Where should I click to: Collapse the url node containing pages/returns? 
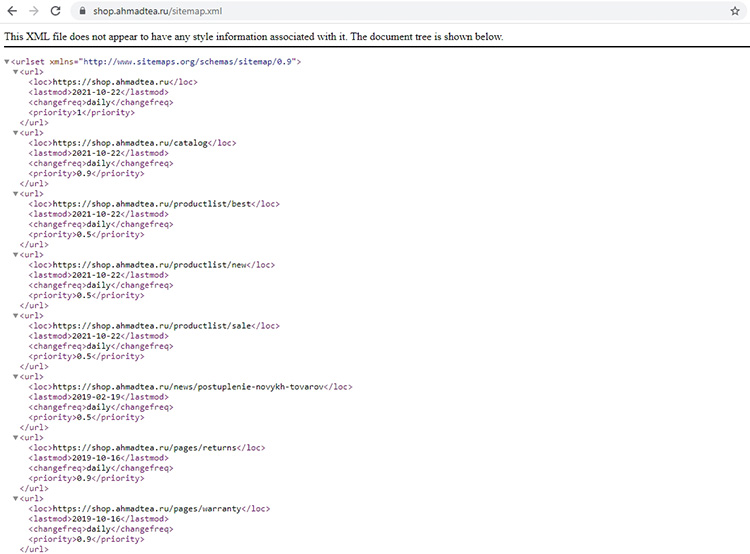pos(16,438)
